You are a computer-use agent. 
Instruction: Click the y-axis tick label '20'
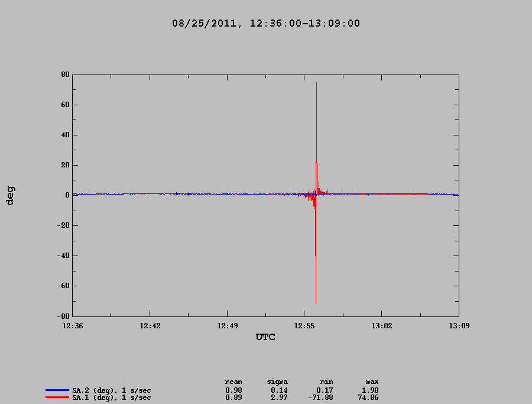point(65,165)
